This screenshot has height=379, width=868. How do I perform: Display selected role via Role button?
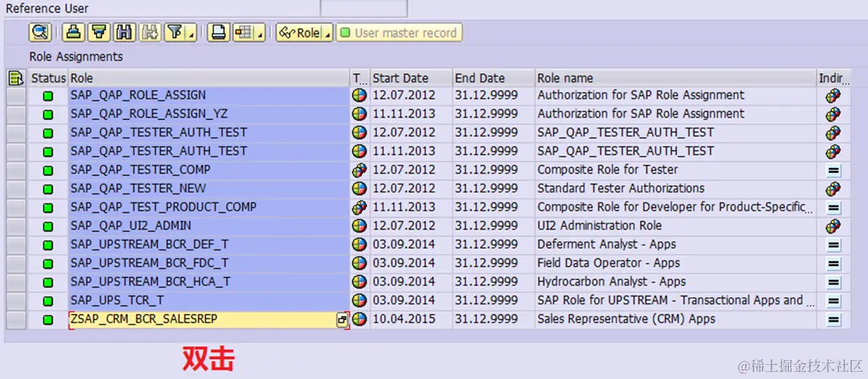(300, 33)
